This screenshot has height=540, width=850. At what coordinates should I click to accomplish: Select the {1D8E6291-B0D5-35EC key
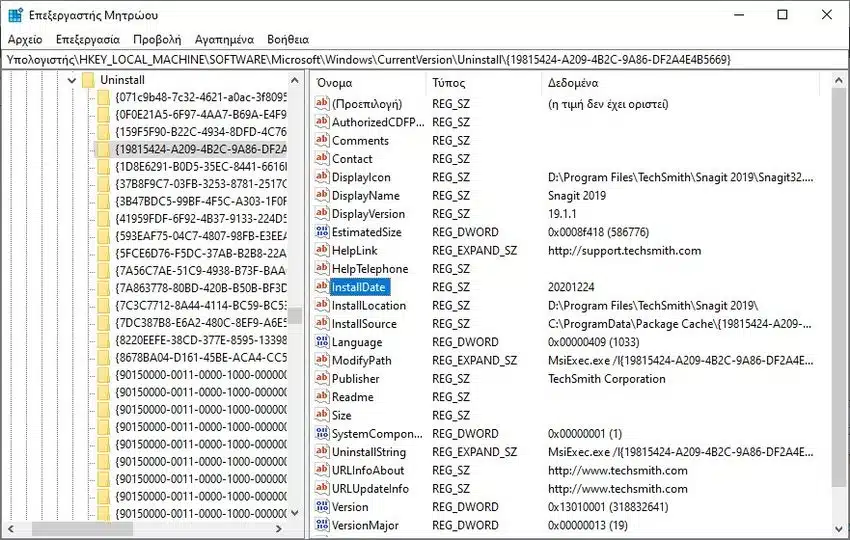201,166
